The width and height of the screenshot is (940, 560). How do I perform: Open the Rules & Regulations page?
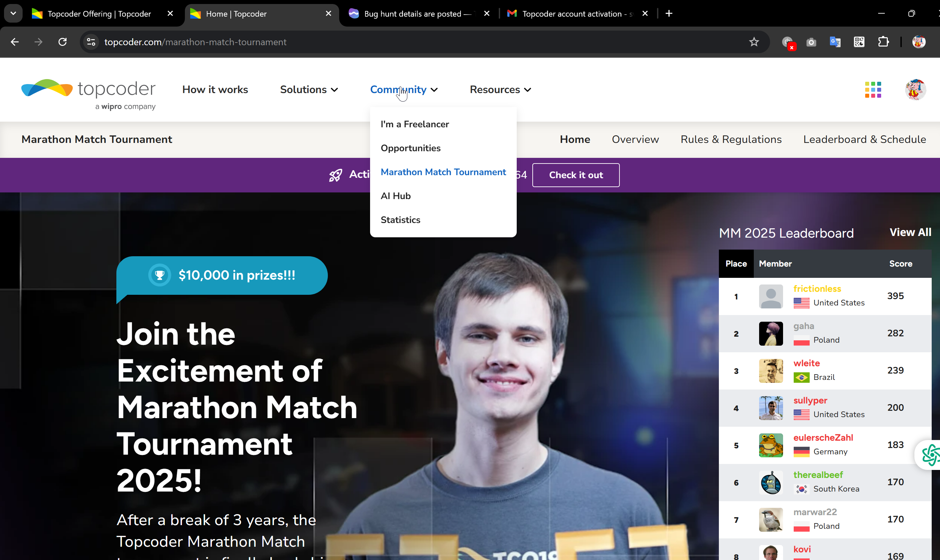point(731,139)
